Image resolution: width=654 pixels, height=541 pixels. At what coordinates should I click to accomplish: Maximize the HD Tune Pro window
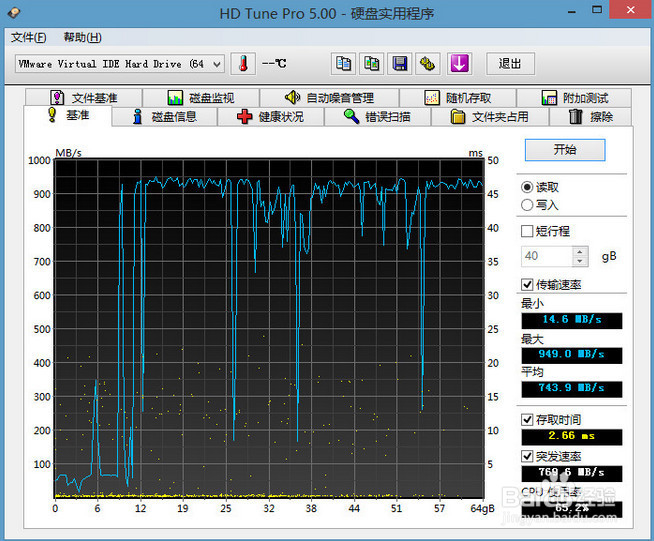pyautogui.click(x=597, y=10)
